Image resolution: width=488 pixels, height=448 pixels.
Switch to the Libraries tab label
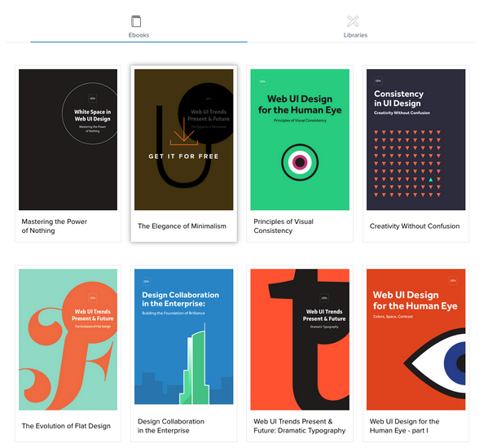pos(355,35)
